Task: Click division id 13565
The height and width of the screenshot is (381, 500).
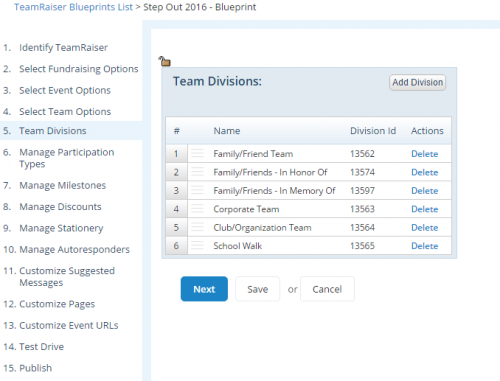Action: (x=362, y=246)
